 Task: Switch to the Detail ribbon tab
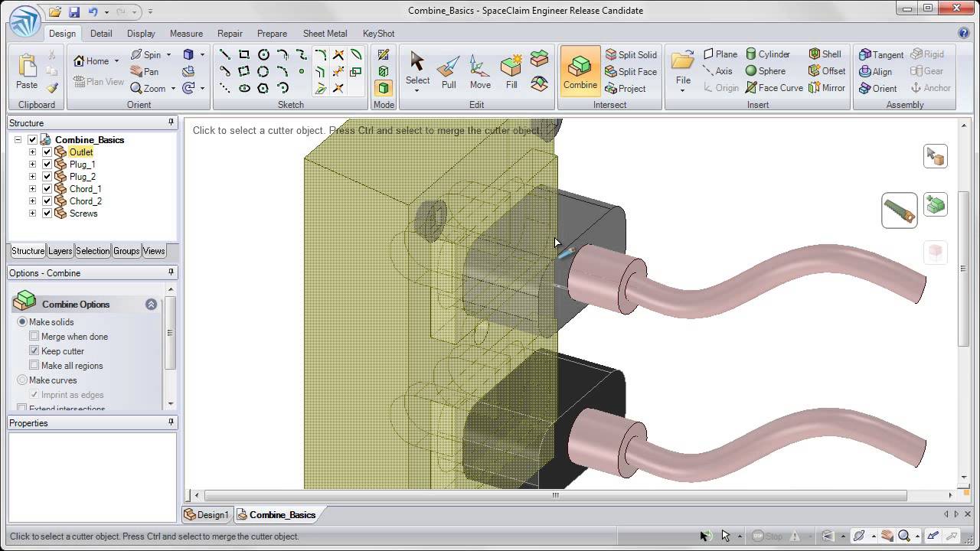tap(101, 34)
